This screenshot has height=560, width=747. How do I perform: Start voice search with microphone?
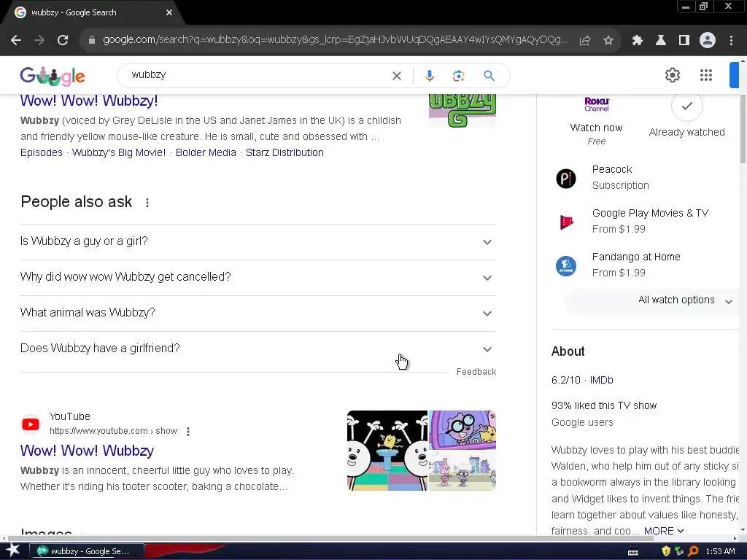[429, 76]
